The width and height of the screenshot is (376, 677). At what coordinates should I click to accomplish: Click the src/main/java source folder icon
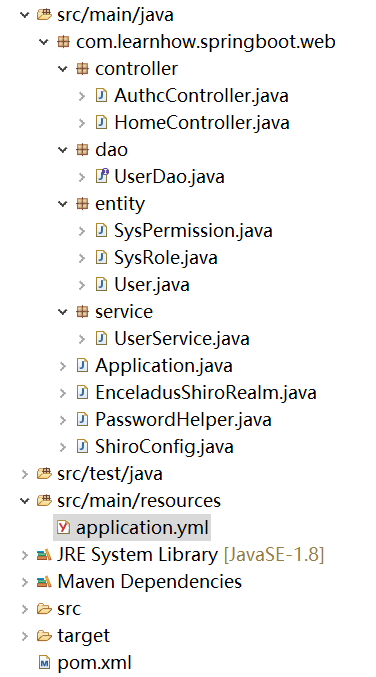44,15
